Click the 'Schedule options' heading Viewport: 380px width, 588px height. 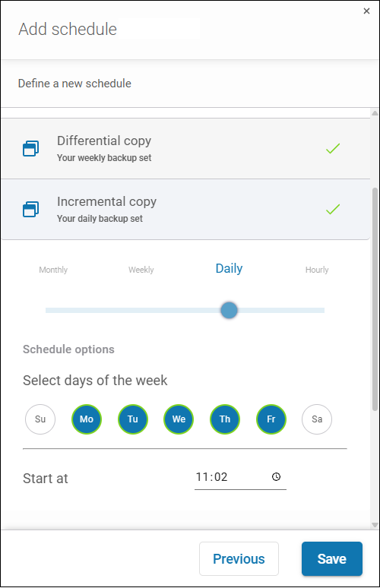[x=68, y=349]
